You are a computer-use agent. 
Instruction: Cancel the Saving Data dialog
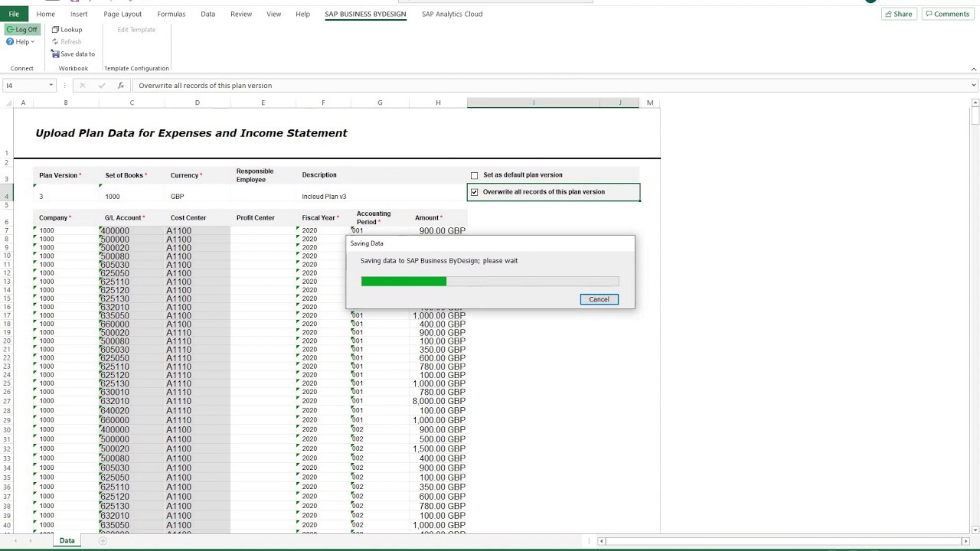tap(599, 299)
